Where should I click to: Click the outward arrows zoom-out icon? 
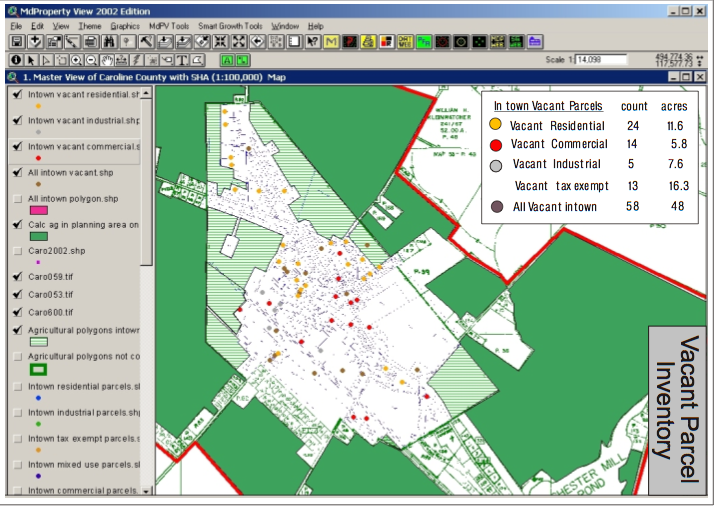(x=239, y=42)
